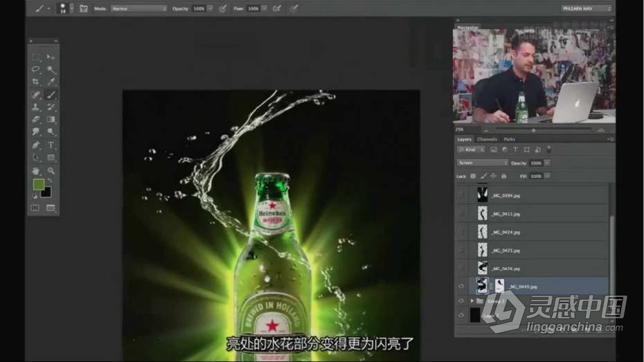Viewport: 644px width, 362px height.
Task: Open the workspace switcher dropdown
Action: 587,8
